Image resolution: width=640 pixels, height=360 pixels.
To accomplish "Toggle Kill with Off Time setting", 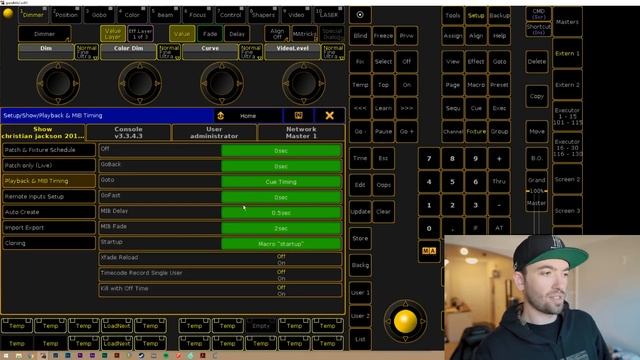I will click(x=220, y=290).
